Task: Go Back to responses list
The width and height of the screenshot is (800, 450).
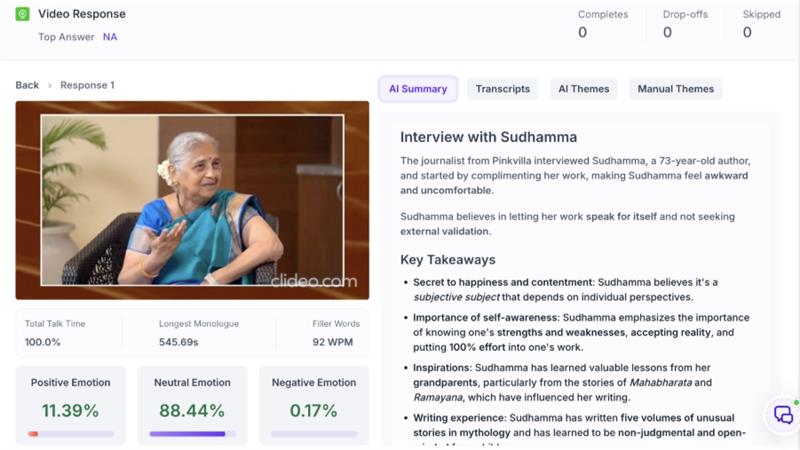Action: tap(27, 85)
